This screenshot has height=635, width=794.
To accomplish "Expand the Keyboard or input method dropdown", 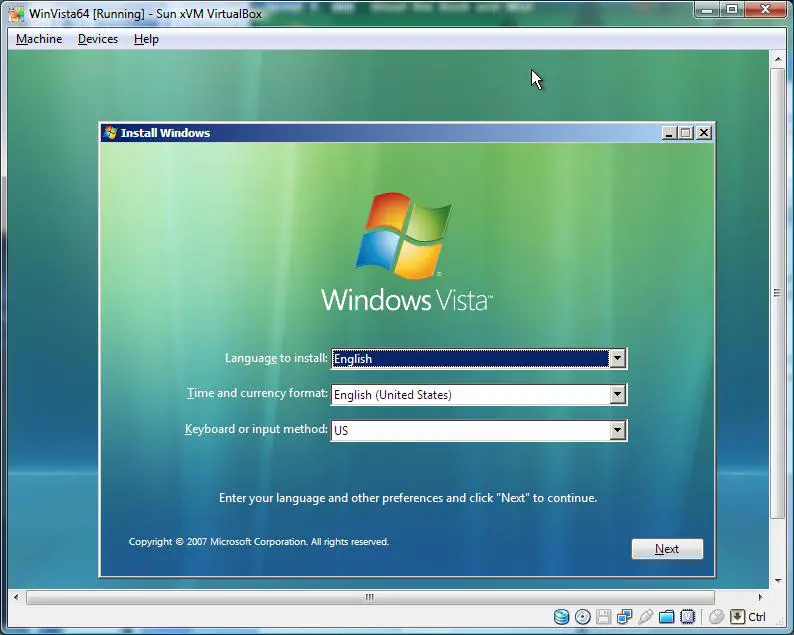I will pyautogui.click(x=617, y=430).
